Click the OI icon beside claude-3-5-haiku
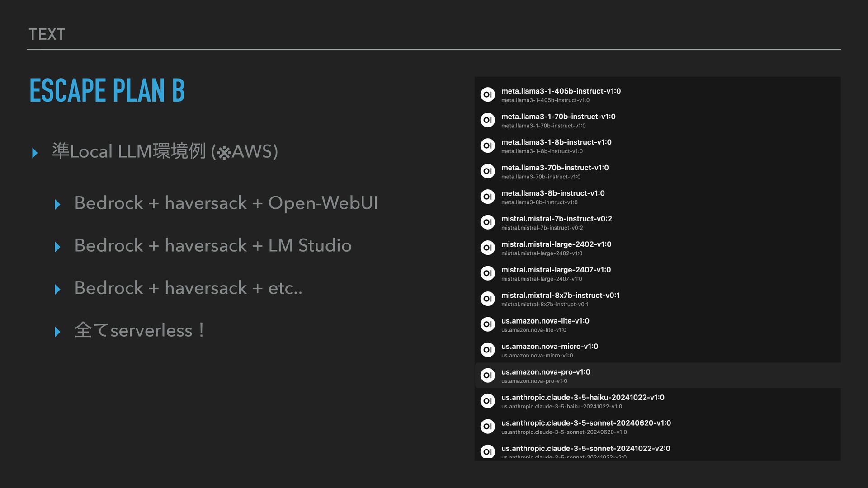The width and height of the screenshot is (868, 488). 487,401
